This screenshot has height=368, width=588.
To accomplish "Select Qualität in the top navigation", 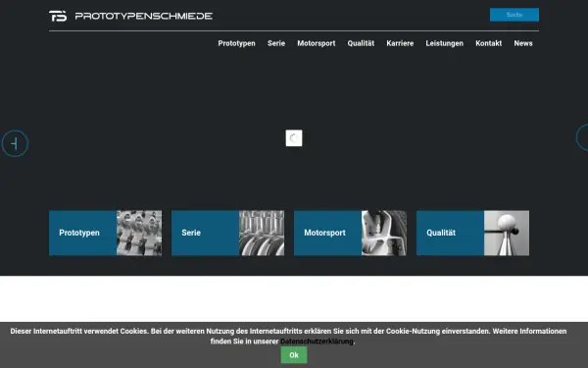I will [361, 43].
